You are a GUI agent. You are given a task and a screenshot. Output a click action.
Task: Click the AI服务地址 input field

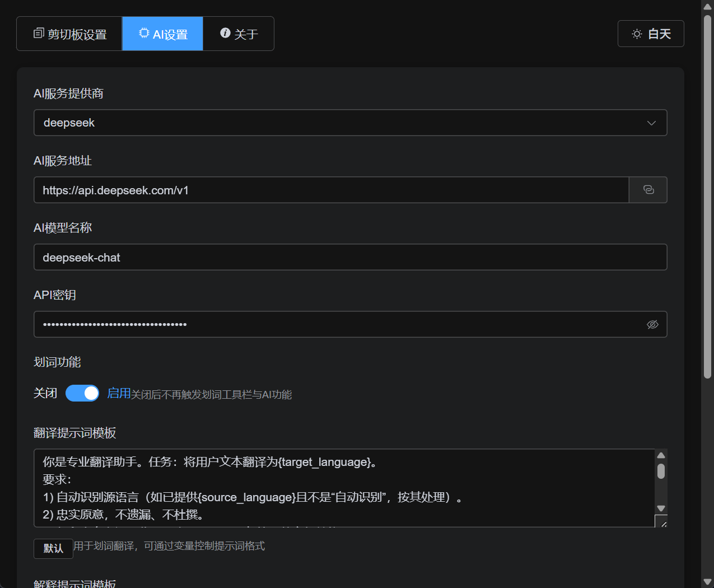[x=332, y=190]
